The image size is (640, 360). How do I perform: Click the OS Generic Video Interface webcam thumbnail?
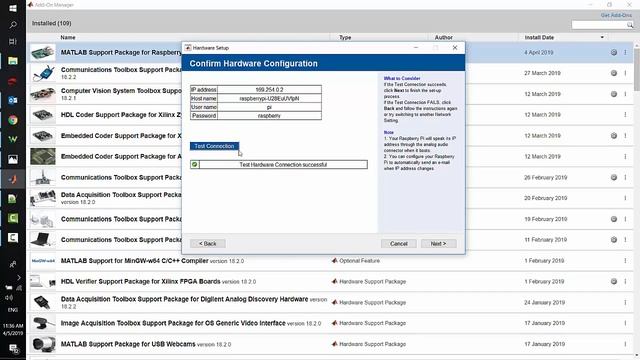(43, 323)
